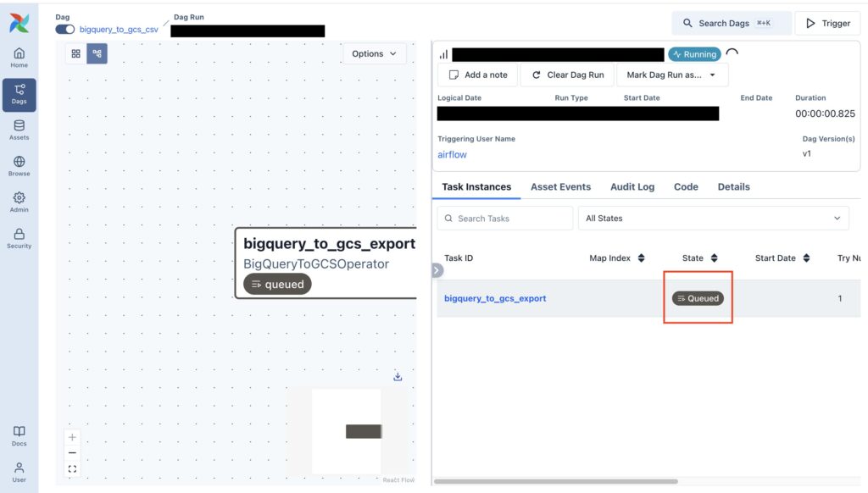Download the graph image
868x493 pixels.
[x=398, y=377]
